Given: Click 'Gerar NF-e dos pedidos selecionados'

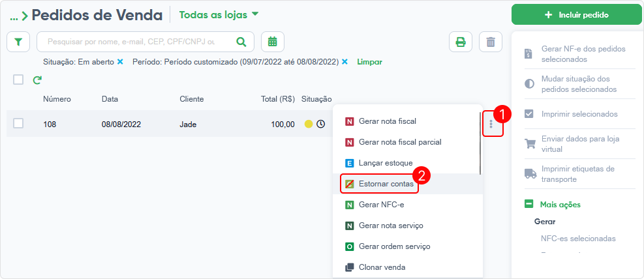Looking at the screenshot, I should [x=583, y=54].
